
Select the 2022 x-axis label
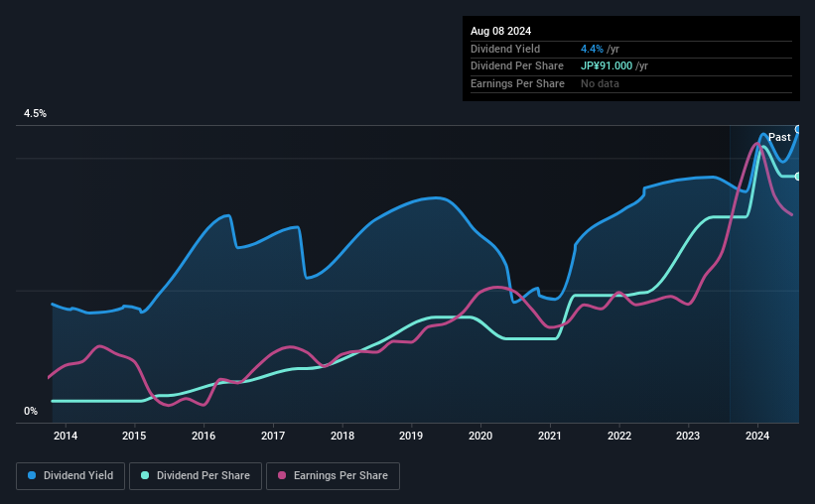click(x=619, y=436)
